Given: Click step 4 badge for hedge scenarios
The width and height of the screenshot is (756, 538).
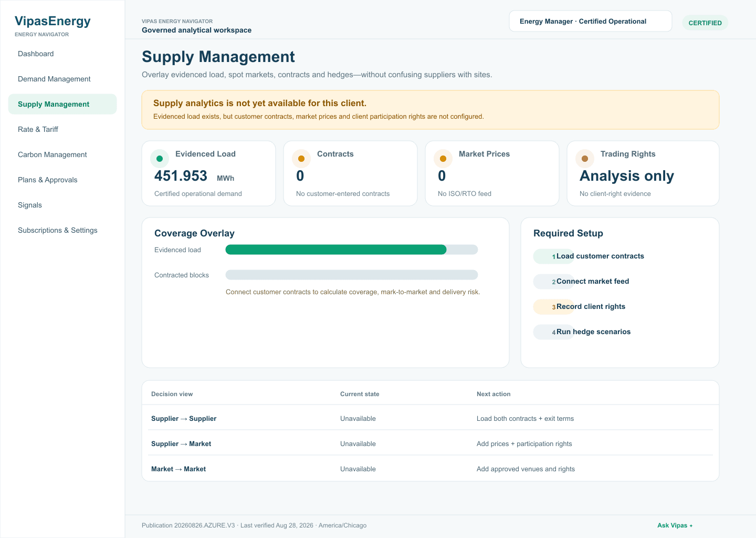Looking at the screenshot, I should [x=553, y=332].
